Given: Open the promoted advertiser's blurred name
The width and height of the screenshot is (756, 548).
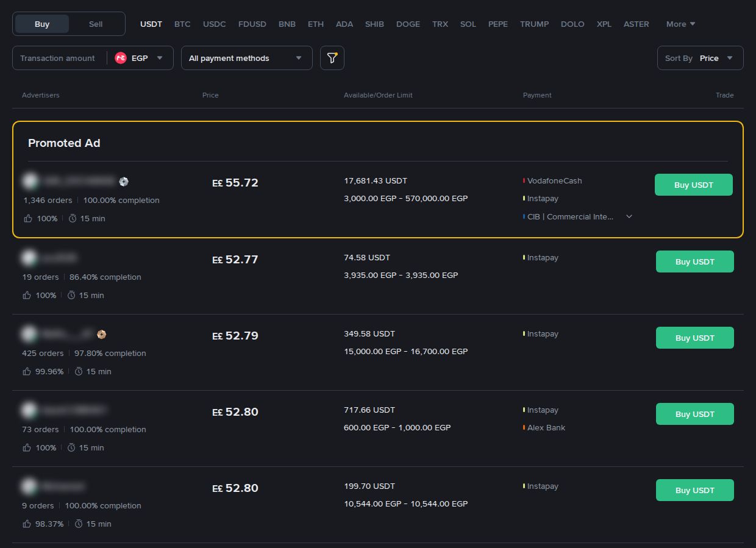Looking at the screenshot, I should point(78,181).
